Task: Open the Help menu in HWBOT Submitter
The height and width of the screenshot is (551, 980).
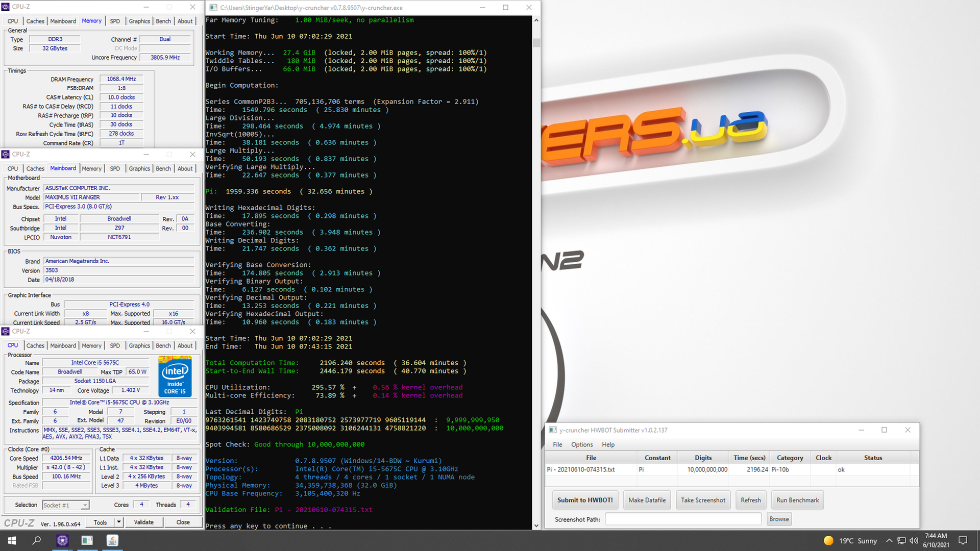Action: [x=608, y=444]
